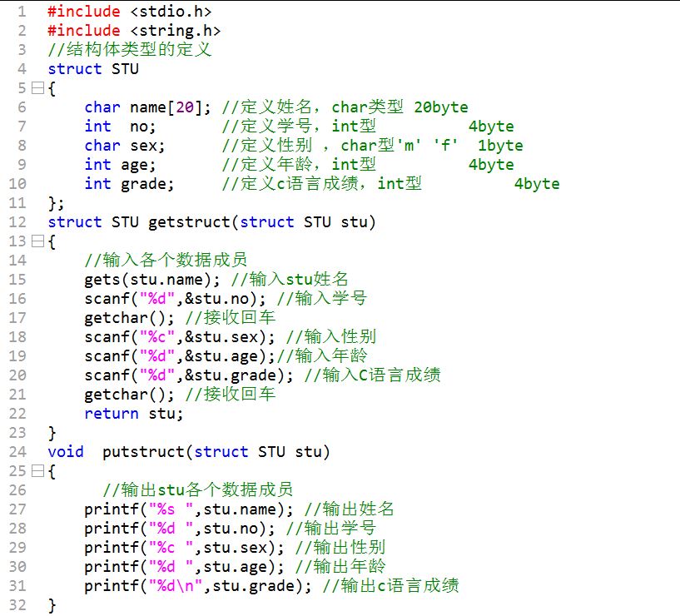Click comment '//结构体类型的定义'
The height and width of the screenshot is (616, 680).
click(x=130, y=49)
